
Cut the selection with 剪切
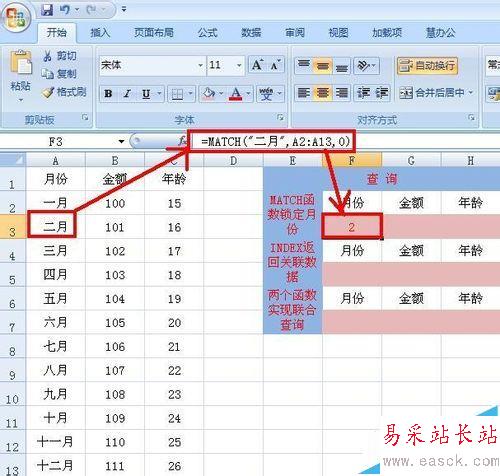point(60,56)
